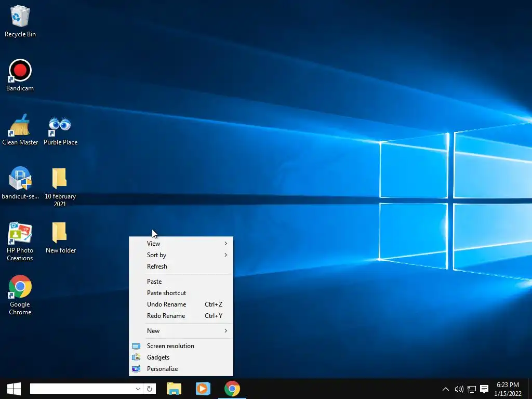This screenshot has width=532, height=399.
Task: Choose Refresh in the context menu
Action: [x=181, y=267]
